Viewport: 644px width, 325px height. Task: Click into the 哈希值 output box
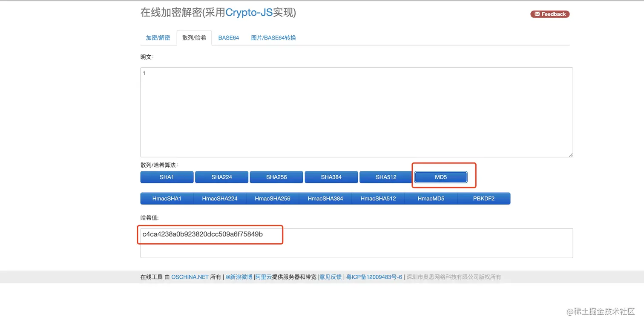(x=356, y=243)
